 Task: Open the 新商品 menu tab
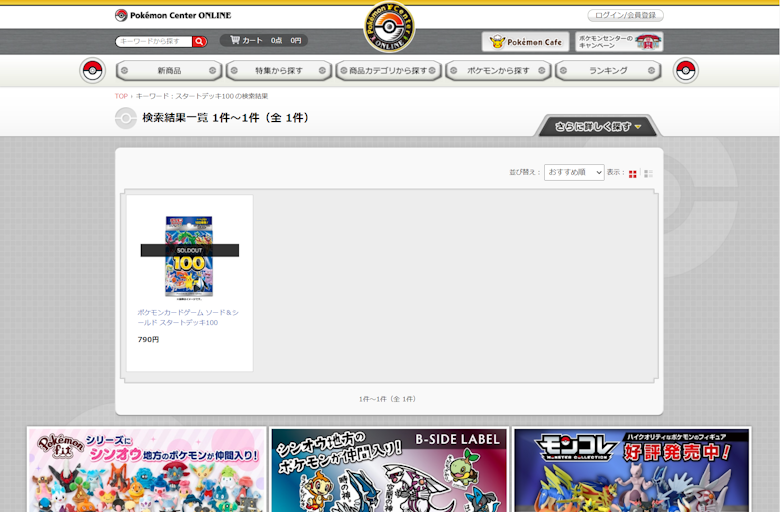pos(169,71)
